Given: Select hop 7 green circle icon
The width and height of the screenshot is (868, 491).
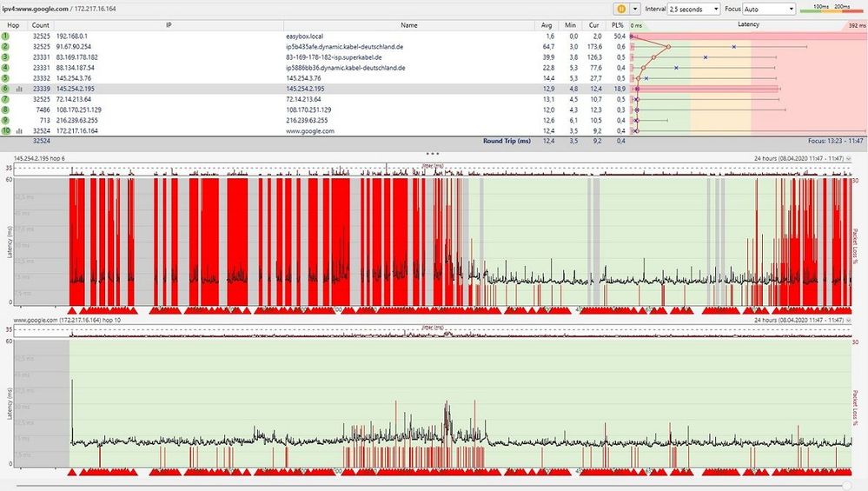Looking at the screenshot, I should point(5,99).
